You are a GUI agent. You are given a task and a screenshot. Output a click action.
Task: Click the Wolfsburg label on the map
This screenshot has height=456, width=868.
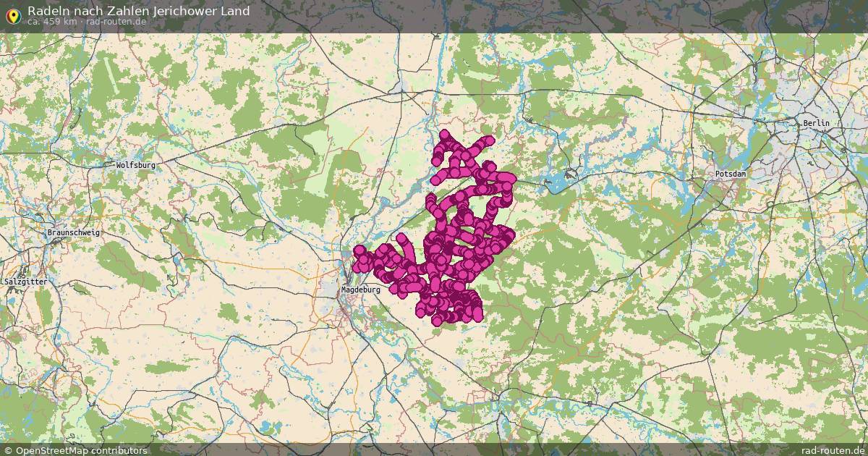[136, 164]
